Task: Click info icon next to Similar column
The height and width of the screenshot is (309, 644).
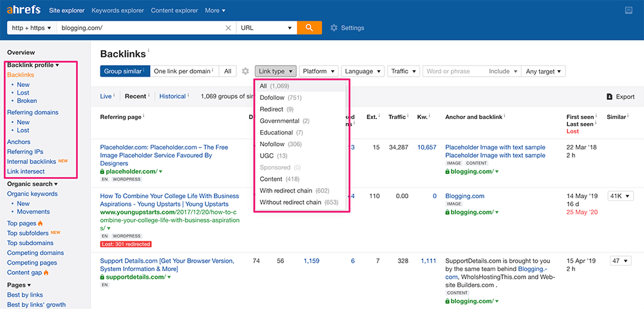Action: tap(628, 116)
